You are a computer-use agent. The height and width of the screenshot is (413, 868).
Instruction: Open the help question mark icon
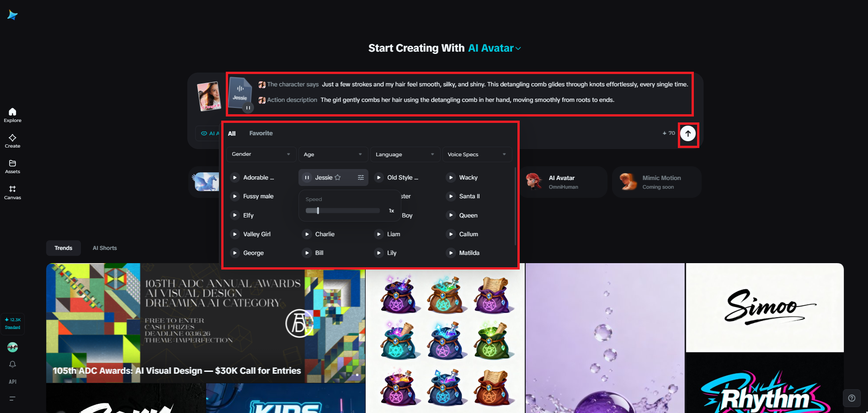(x=852, y=398)
